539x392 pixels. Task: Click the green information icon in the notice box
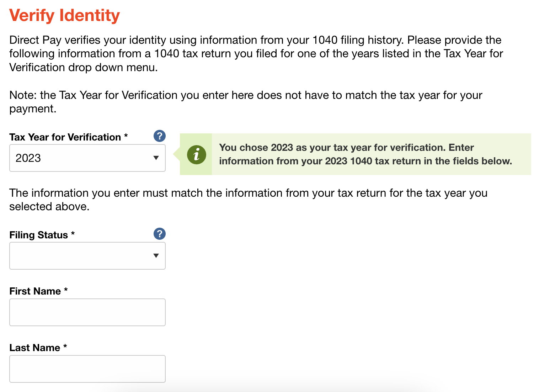tap(196, 154)
